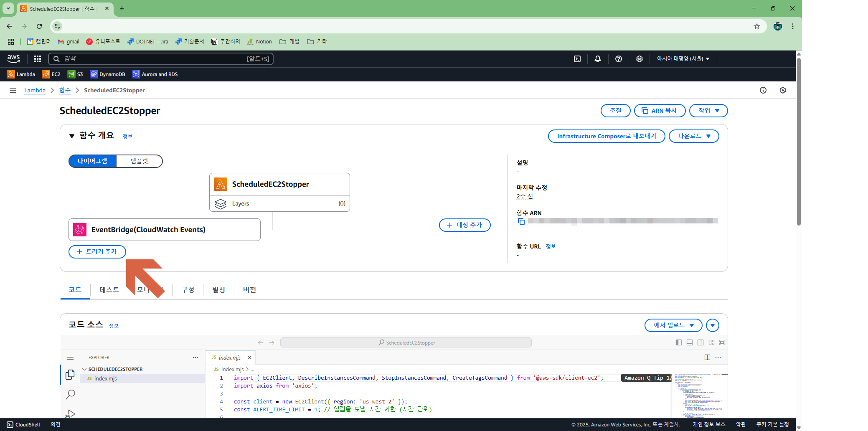Select index.mjs in the explorer tree
Image resolution: width=868 pixels, height=431 pixels.
142,378
